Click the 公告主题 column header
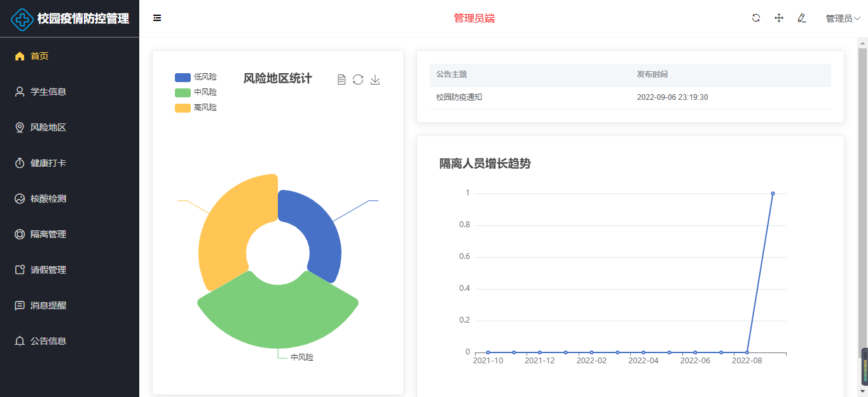Image resolution: width=868 pixels, height=397 pixels. (451, 74)
